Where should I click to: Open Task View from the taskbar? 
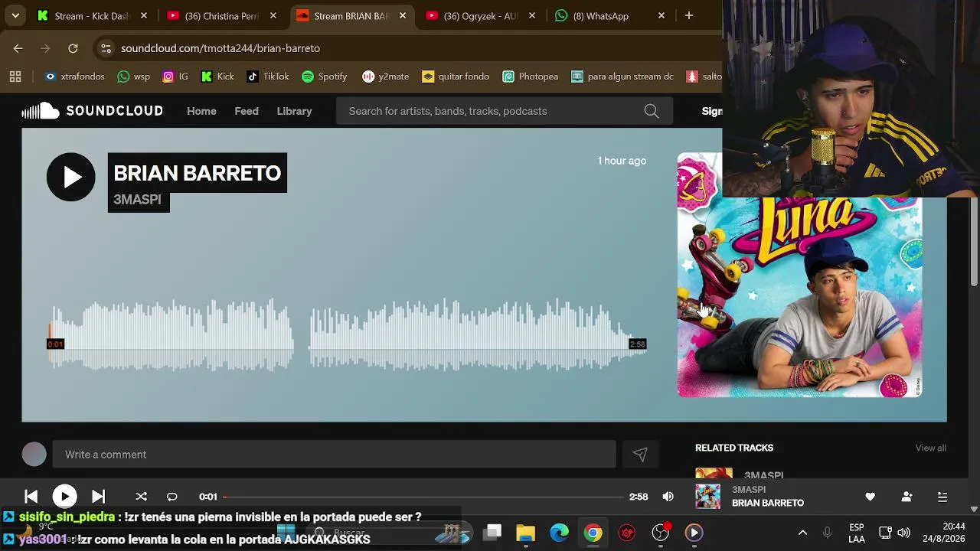pos(492,533)
